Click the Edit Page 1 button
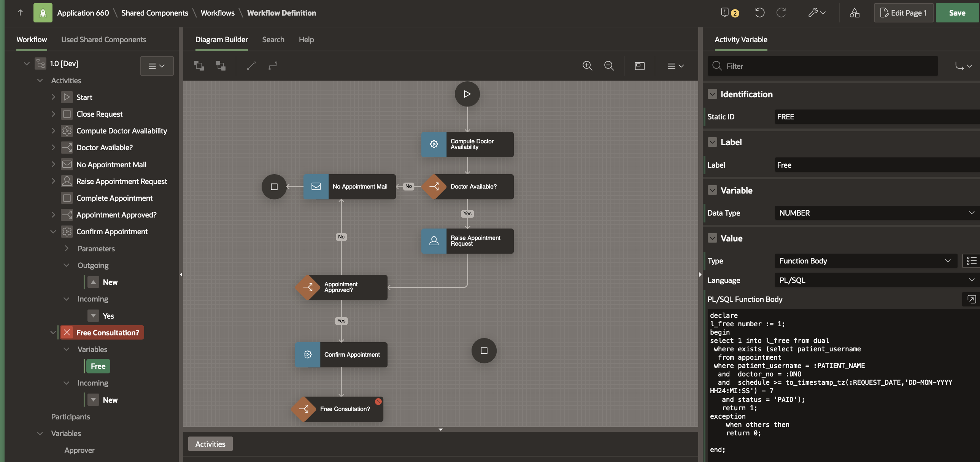Screen dimensions: 980x462 903,13
